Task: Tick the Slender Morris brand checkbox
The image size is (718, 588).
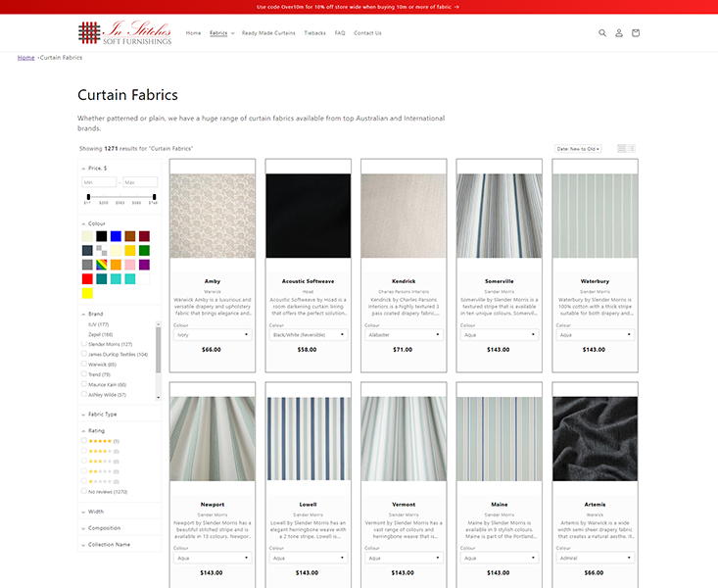Action: (84, 344)
